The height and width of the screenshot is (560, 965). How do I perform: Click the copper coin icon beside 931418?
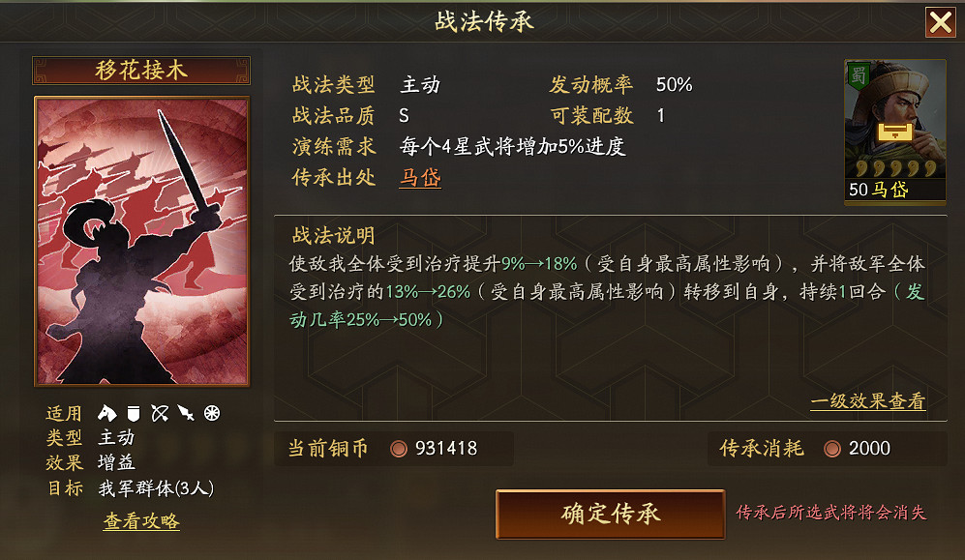(x=399, y=449)
